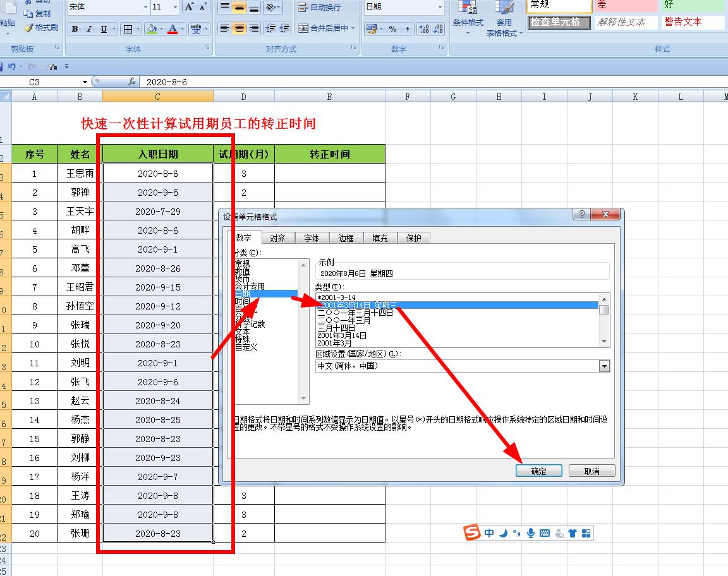Screen dimensions: 728x576
Task: Switch to 对齐 tab in dialog
Action: [277, 238]
